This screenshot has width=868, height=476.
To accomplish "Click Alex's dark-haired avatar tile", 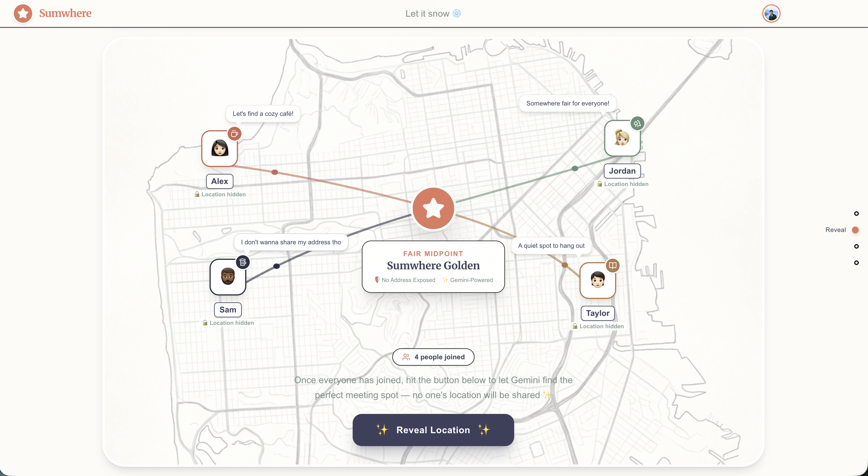I will 219,149.
